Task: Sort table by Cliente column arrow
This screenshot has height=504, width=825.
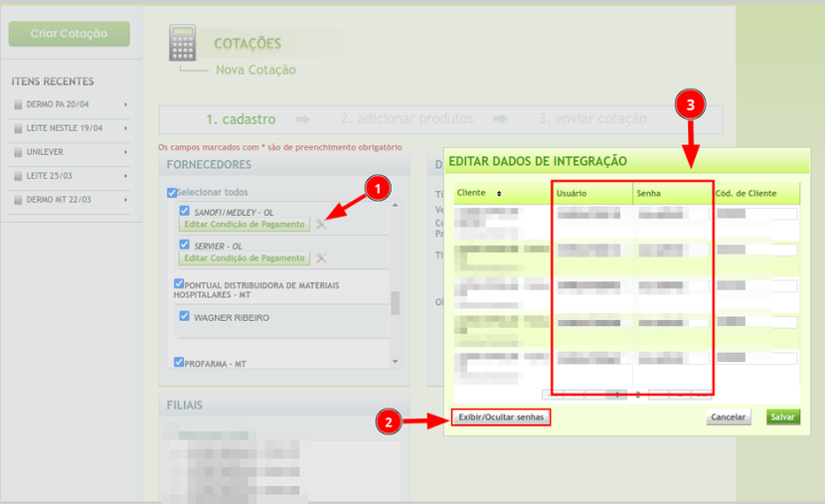Action: [x=499, y=193]
